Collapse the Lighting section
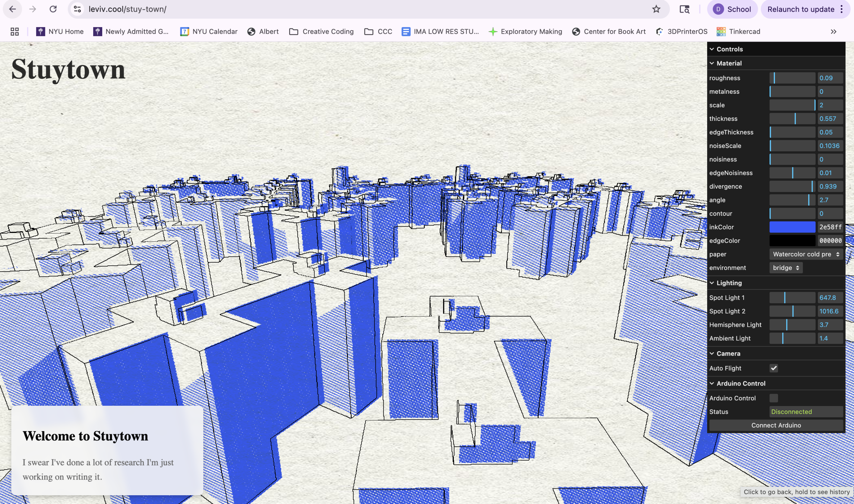 click(x=729, y=283)
